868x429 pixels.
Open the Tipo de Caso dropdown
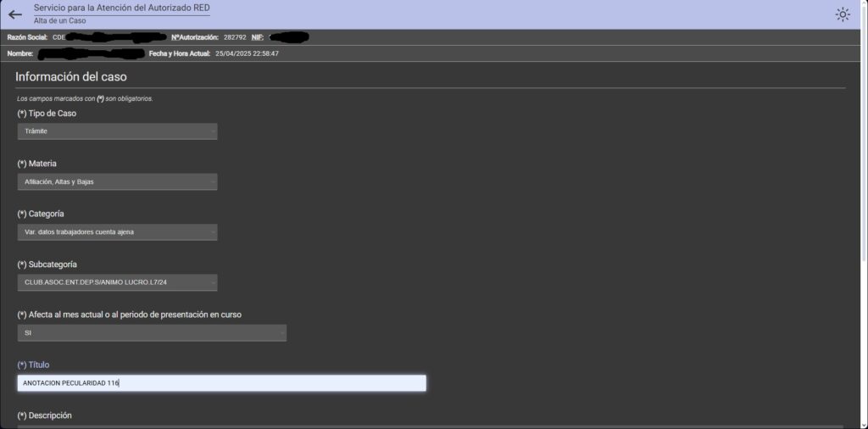pos(117,131)
